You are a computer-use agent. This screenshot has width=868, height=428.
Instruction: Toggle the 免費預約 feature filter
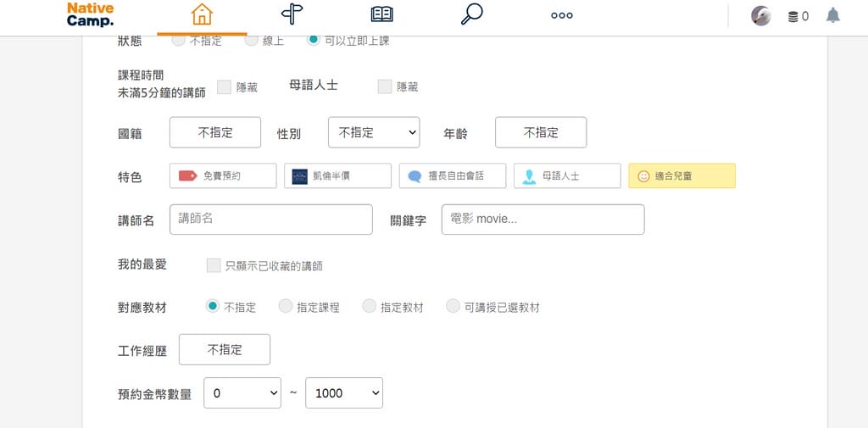(x=223, y=176)
